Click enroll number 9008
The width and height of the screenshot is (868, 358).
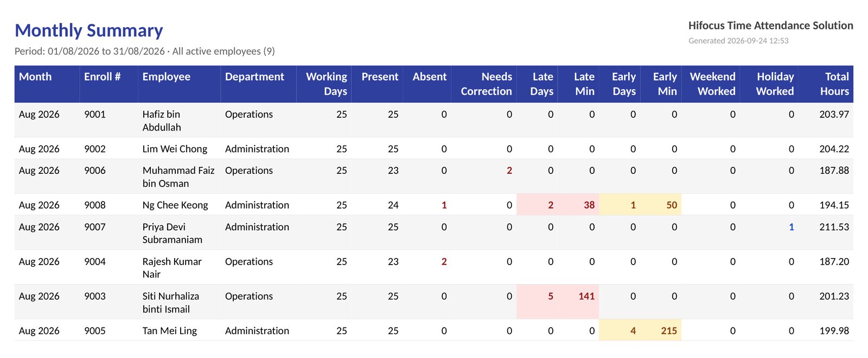(95, 205)
